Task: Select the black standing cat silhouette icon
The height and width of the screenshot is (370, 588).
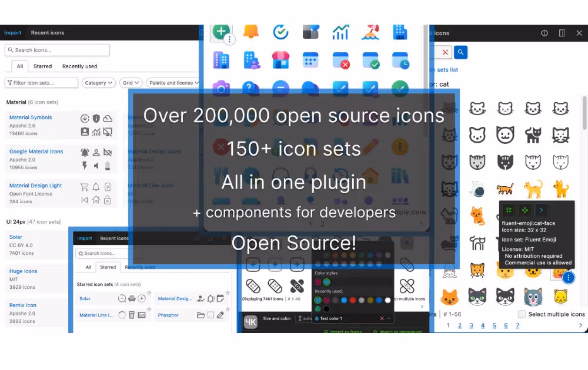Action: pos(533,135)
